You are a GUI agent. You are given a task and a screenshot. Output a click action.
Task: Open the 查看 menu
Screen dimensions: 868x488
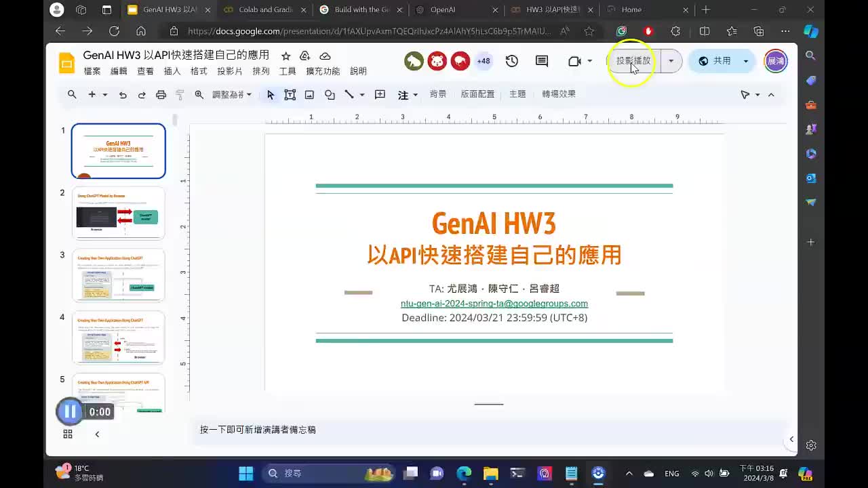pyautogui.click(x=146, y=71)
